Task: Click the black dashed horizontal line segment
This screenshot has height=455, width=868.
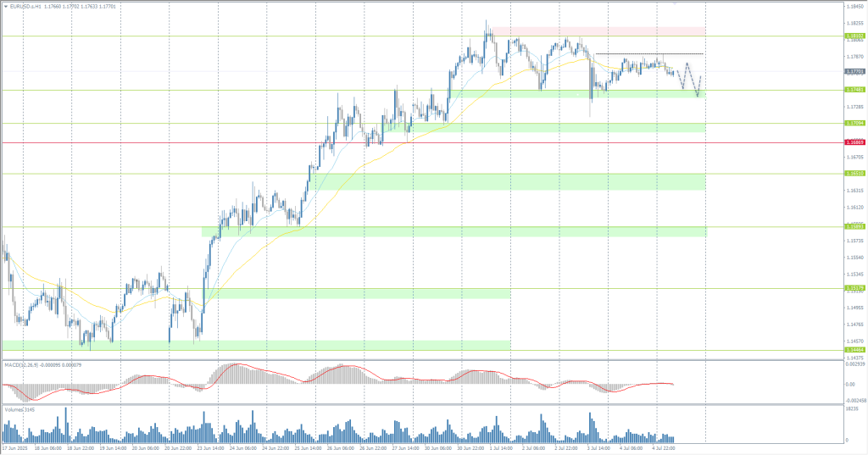Action: (x=648, y=54)
